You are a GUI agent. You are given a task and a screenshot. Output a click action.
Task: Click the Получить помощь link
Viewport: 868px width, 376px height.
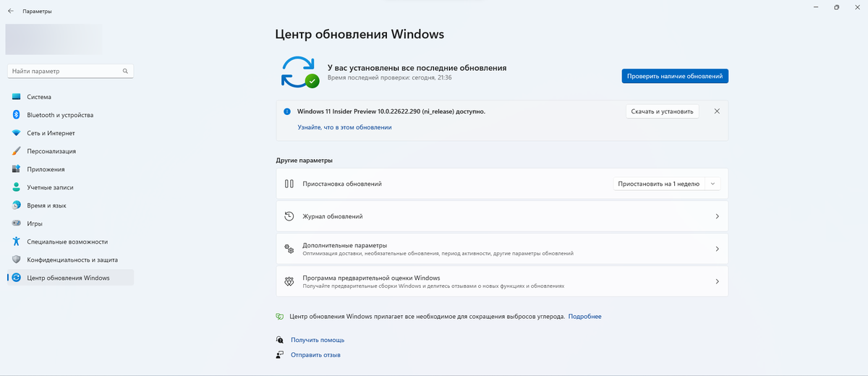tap(318, 340)
